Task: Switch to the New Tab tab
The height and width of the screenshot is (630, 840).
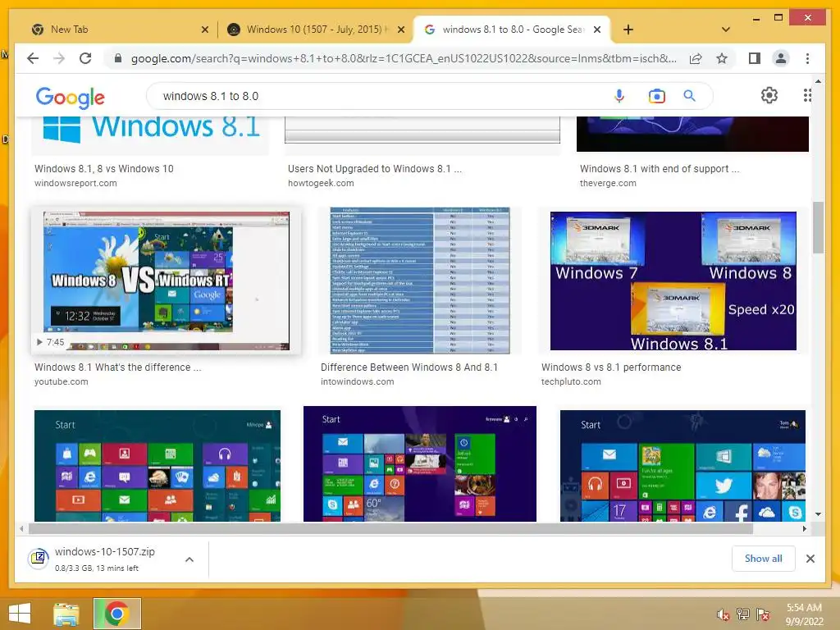Action: click(x=112, y=30)
